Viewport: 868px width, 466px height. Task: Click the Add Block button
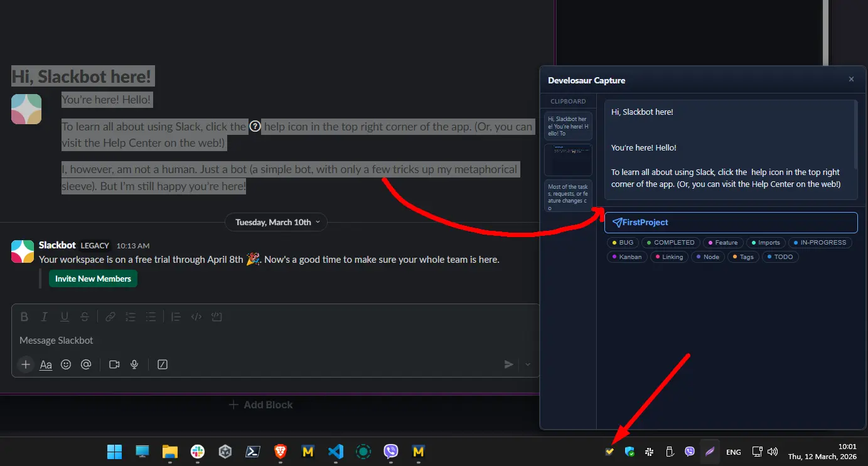[x=260, y=405]
